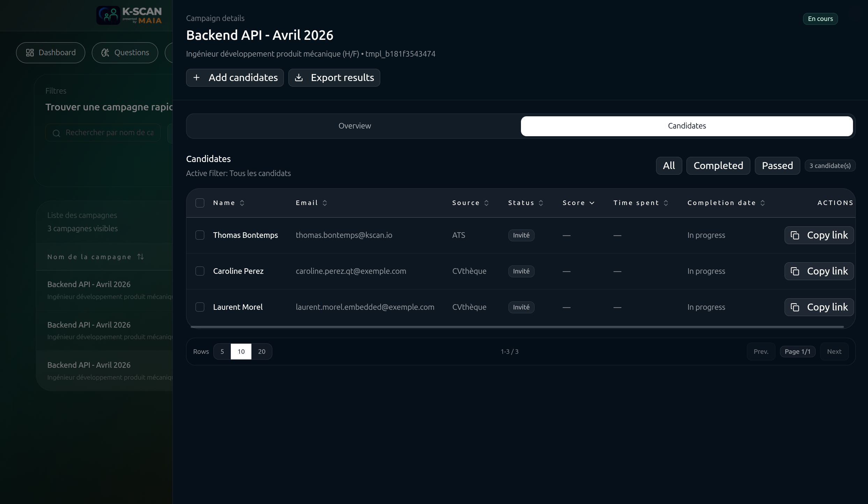Toggle the select-all checkbox in table header

[200, 203]
